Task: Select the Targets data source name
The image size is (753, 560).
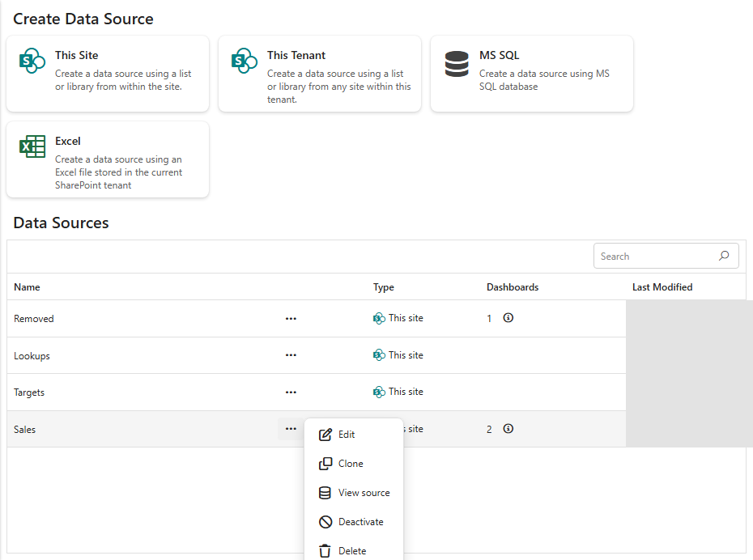Action: pyautogui.click(x=29, y=392)
